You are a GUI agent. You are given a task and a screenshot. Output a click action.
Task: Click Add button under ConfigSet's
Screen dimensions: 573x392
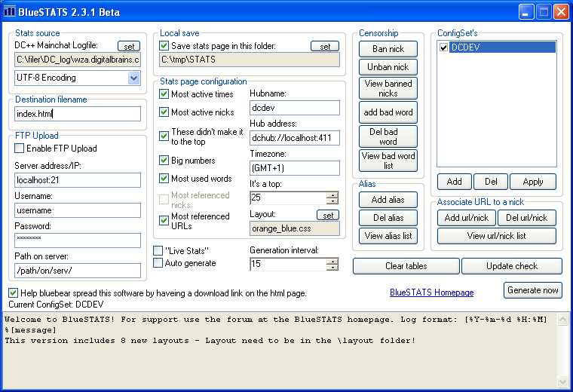(454, 182)
